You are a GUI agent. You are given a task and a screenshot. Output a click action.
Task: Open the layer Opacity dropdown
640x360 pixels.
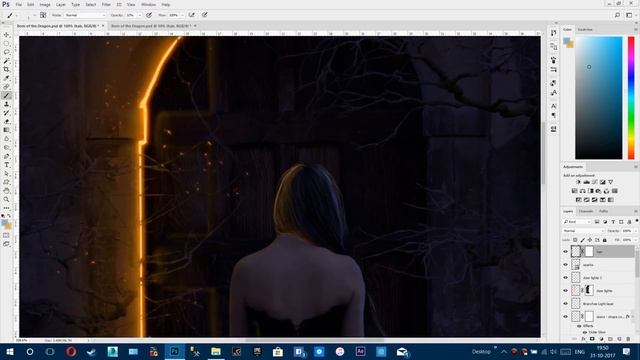636,231
